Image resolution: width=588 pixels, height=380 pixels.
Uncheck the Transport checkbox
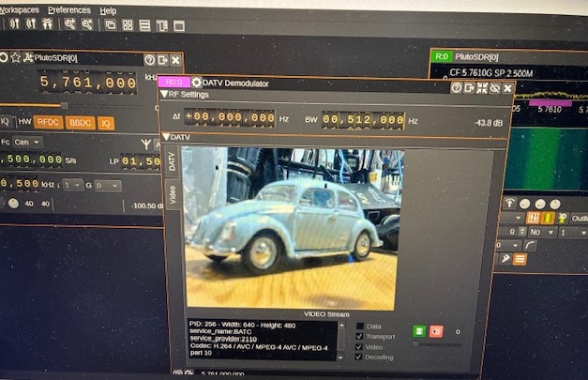click(360, 337)
